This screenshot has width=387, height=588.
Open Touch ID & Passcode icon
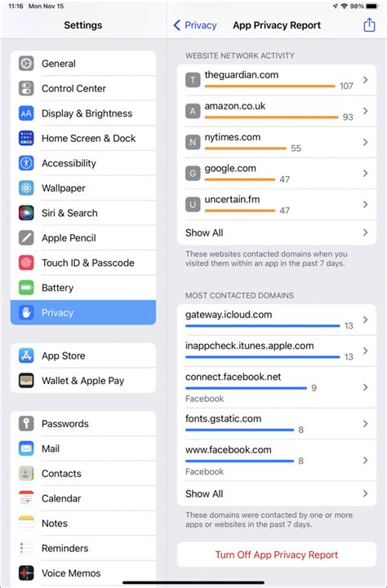coord(26,263)
